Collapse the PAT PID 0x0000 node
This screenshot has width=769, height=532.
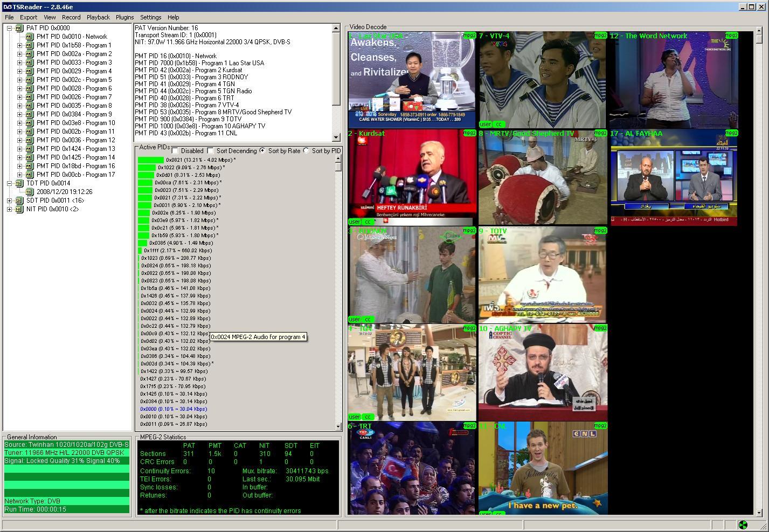click(x=9, y=28)
